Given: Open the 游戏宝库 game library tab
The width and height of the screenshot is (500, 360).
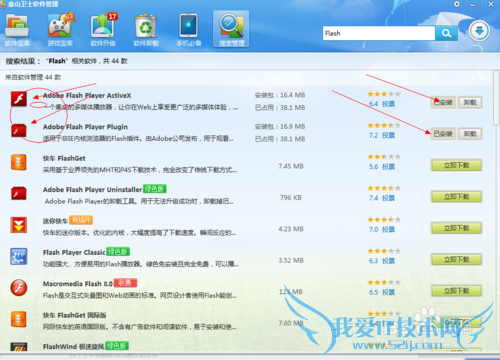Looking at the screenshot, I should coord(60,30).
